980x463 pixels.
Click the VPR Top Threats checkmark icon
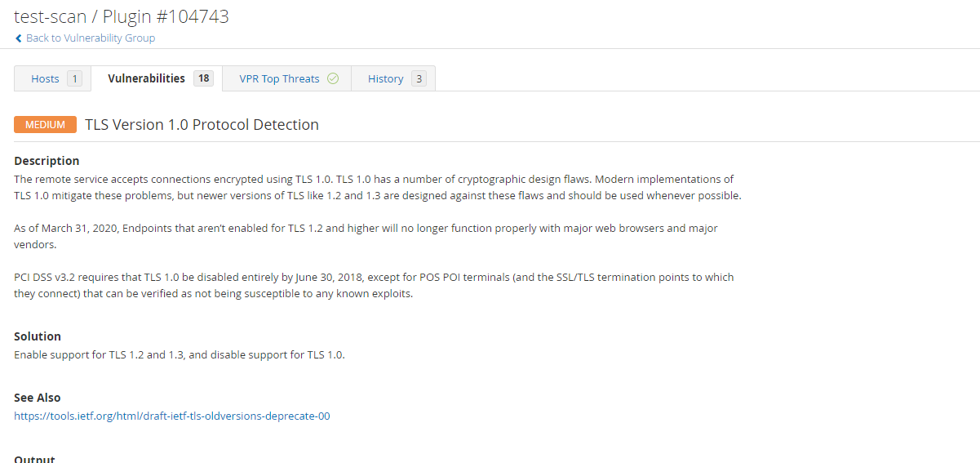click(333, 78)
